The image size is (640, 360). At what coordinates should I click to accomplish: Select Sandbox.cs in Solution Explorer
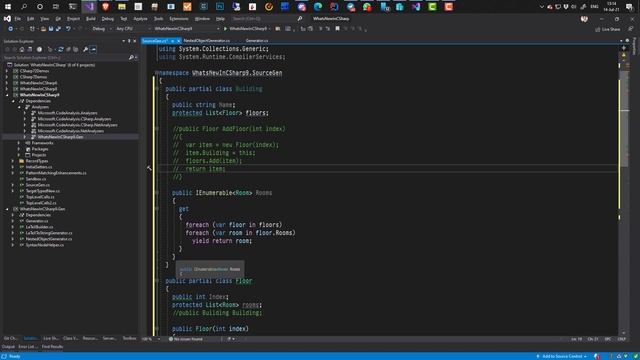pos(36,179)
